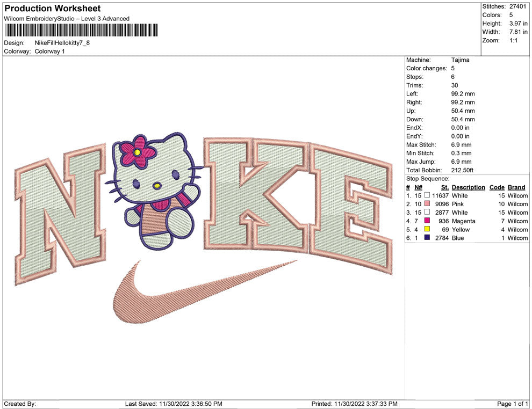Click the Brand column header

point(516,187)
